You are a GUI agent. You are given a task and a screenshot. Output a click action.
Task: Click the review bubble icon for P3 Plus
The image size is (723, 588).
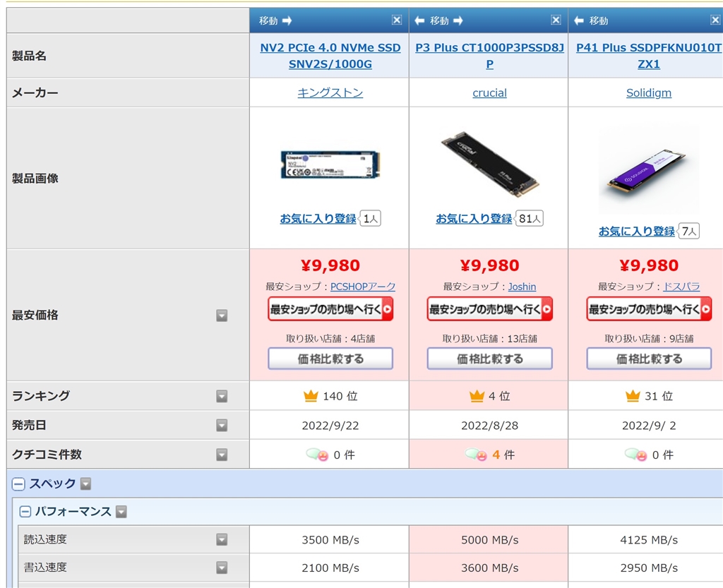[x=476, y=455]
